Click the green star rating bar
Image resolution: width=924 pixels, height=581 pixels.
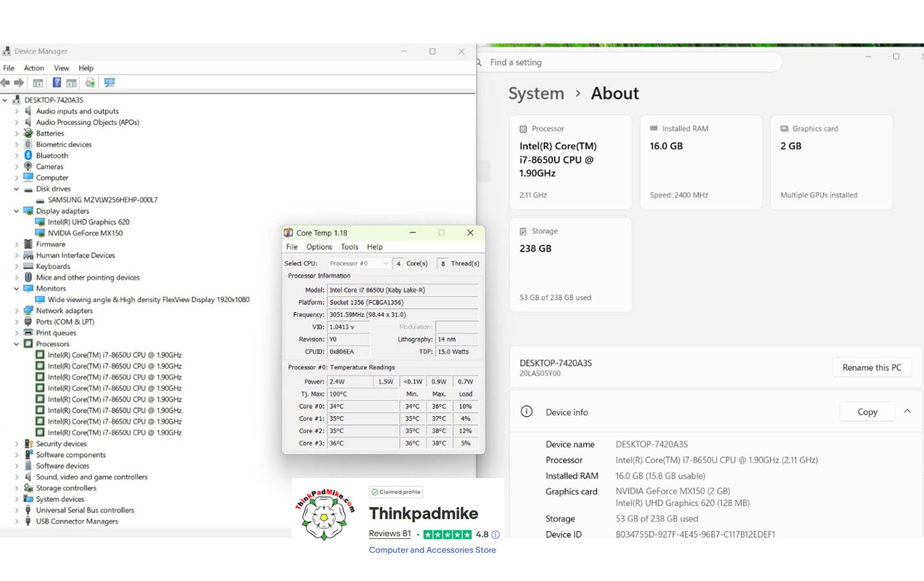(x=448, y=534)
